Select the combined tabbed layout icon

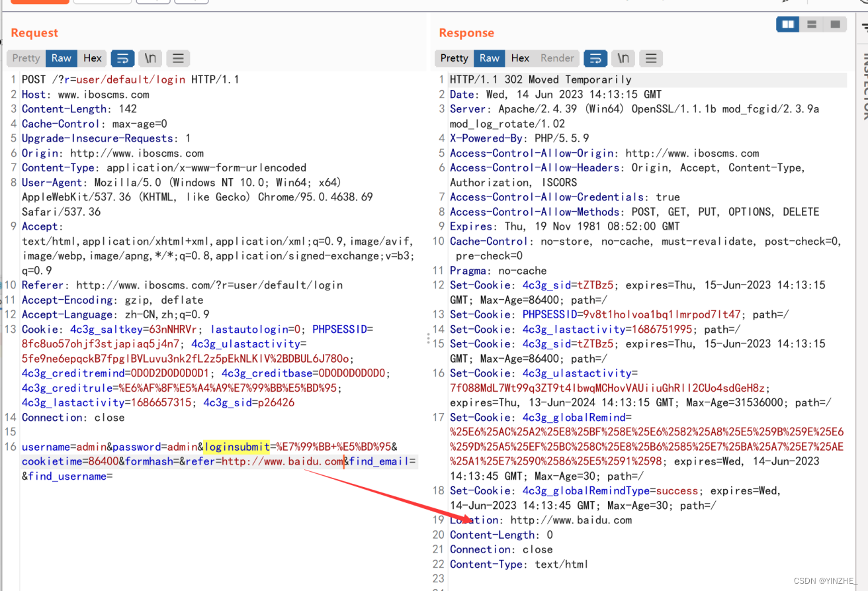click(x=835, y=24)
